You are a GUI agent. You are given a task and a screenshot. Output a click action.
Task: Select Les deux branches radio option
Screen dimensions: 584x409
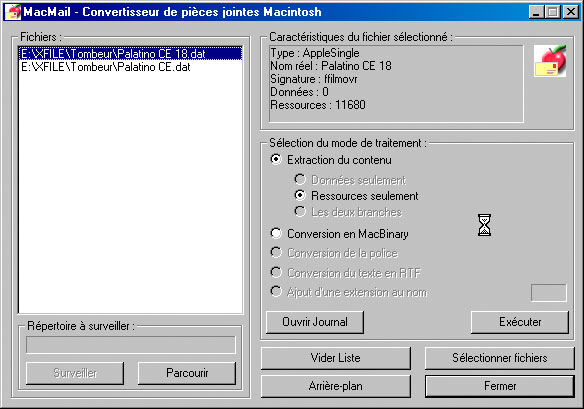click(300, 211)
